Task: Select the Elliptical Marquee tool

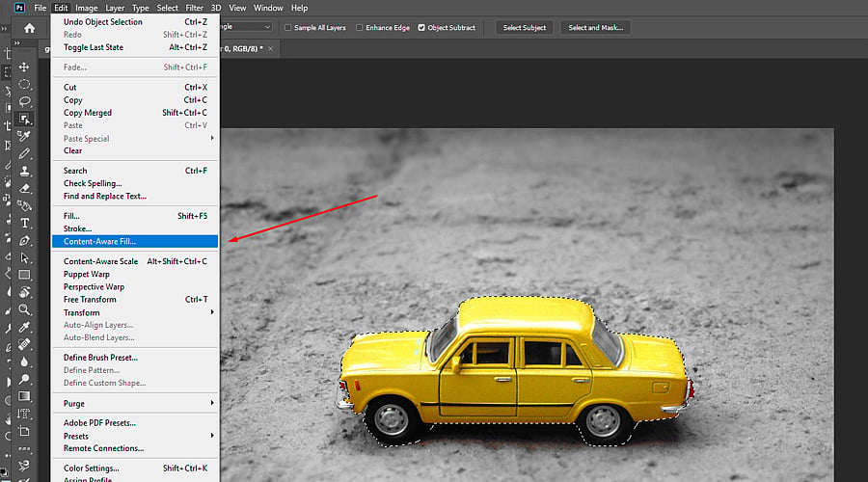Action: point(24,84)
